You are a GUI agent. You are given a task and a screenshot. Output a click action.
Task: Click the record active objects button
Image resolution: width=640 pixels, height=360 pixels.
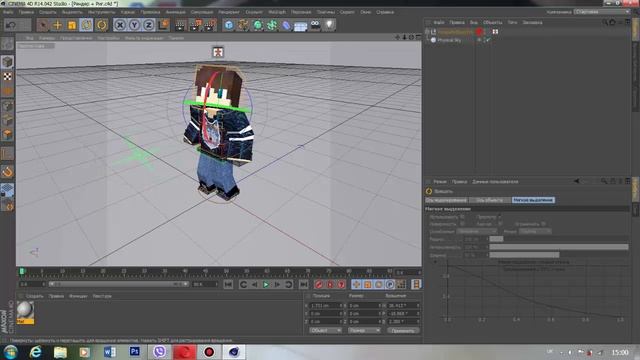point(319,284)
